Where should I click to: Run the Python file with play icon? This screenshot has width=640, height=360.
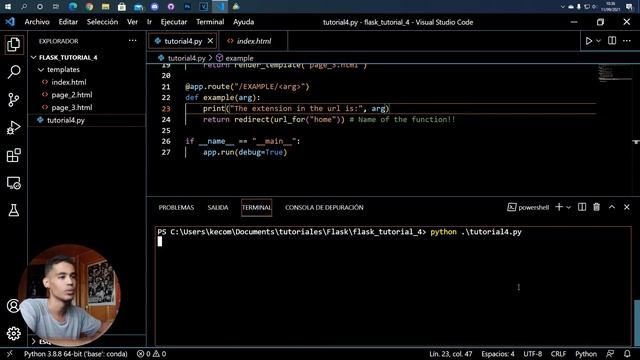click(x=589, y=41)
